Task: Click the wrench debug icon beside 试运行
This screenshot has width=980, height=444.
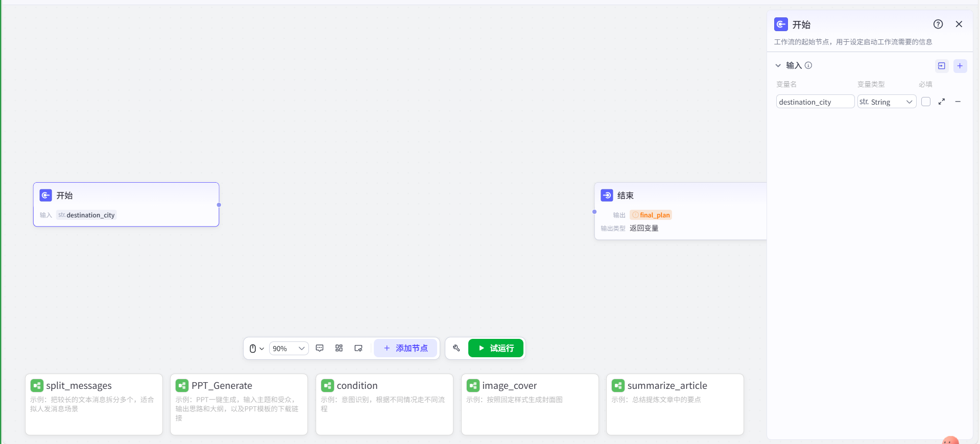Action: tap(457, 348)
